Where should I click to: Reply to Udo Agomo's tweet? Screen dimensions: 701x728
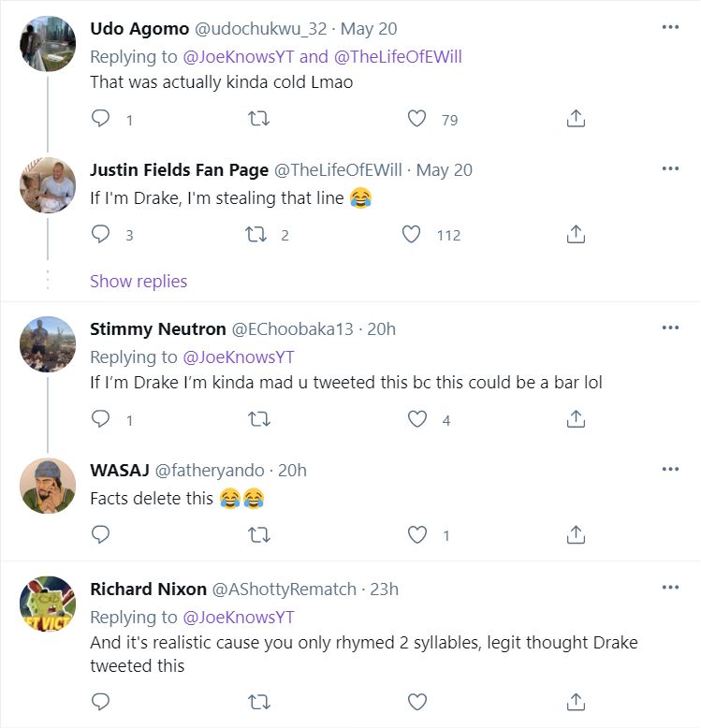(x=101, y=119)
